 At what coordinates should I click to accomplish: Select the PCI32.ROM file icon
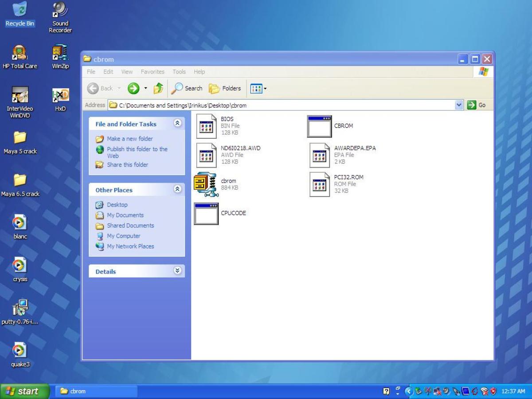pos(320,184)
